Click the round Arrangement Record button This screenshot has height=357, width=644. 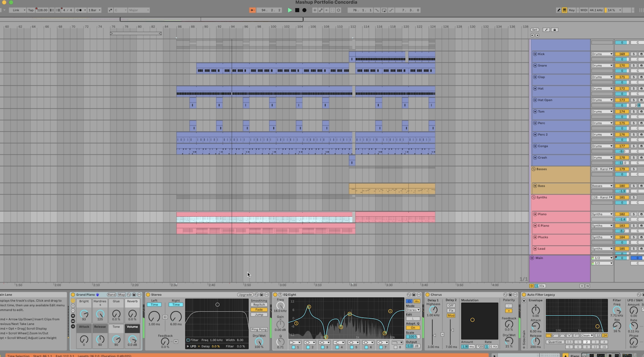(x=304, y=10)
